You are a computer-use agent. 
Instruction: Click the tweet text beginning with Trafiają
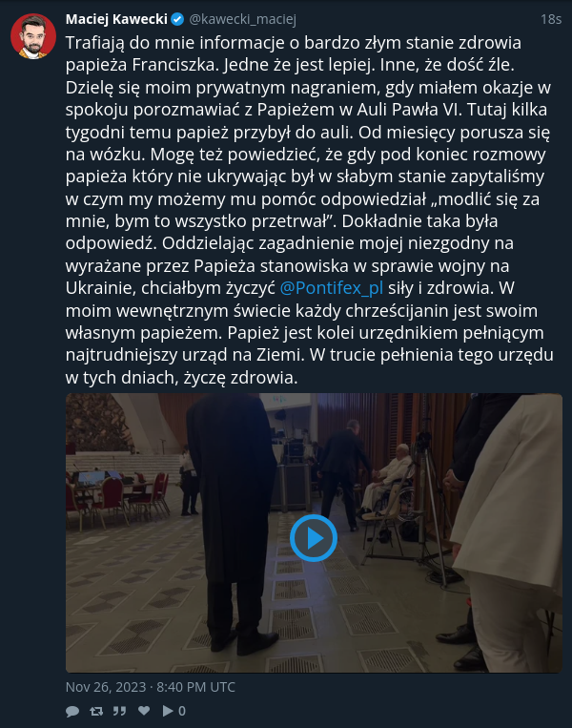(310, 210)
